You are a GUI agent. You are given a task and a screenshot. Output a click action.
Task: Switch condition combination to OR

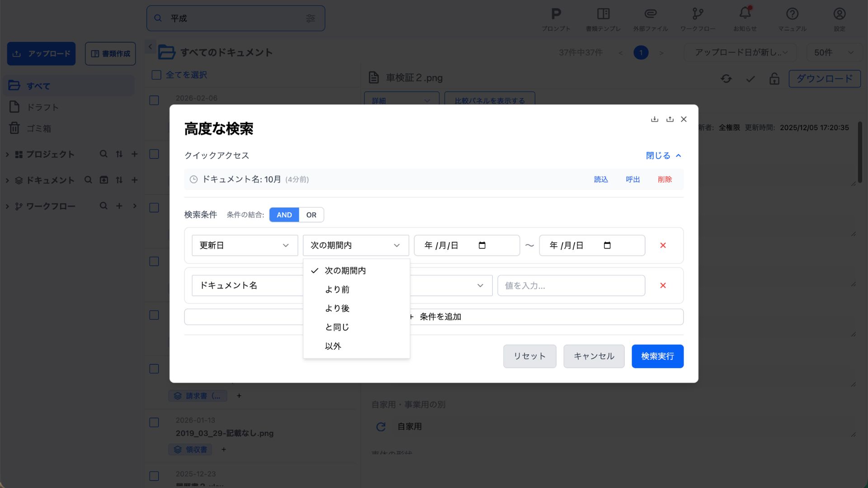tap(311, 215)
